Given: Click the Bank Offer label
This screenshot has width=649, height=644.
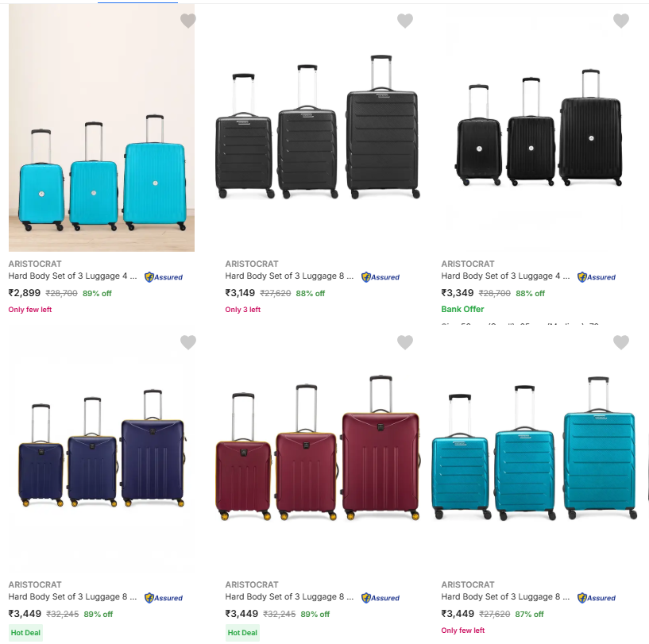Looking at the screenshot, I should [462, 309].
